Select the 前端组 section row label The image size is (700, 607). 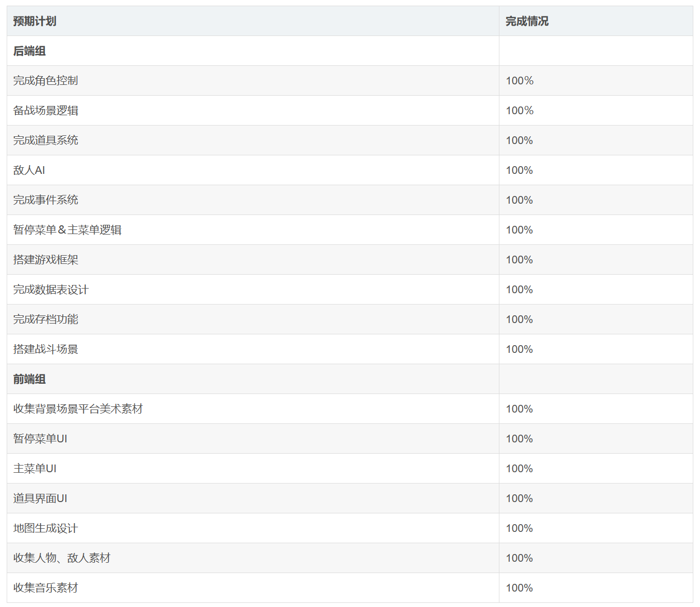pyautogui.click(x=29, y=379)
